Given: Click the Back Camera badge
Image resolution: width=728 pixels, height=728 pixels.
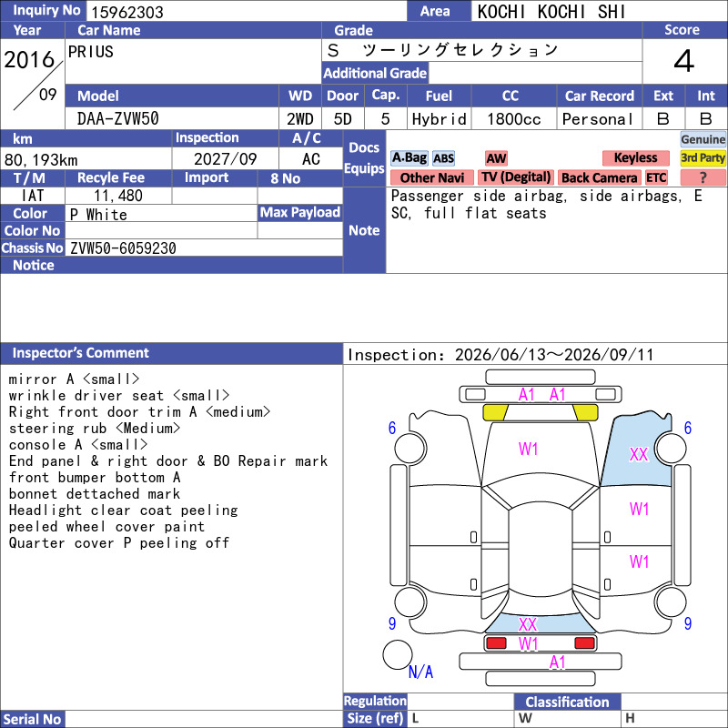Looking at the screenshot, I should pos(599,177).
